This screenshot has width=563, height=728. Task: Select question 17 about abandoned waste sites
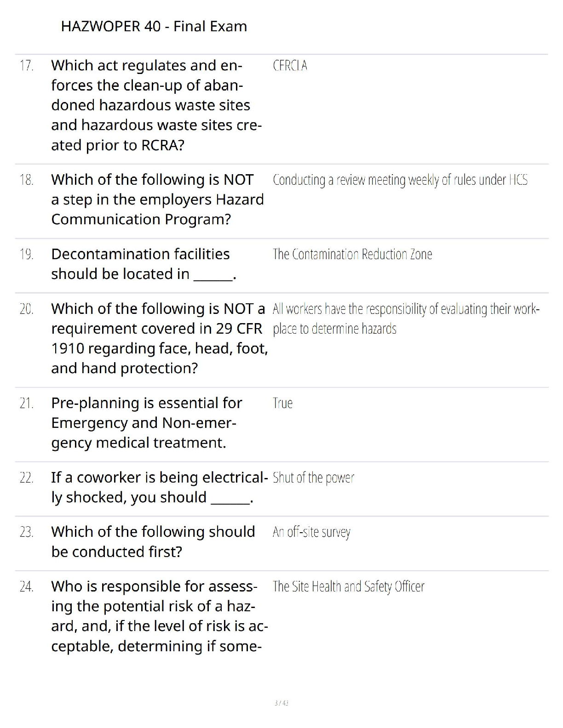coord(156,105)
